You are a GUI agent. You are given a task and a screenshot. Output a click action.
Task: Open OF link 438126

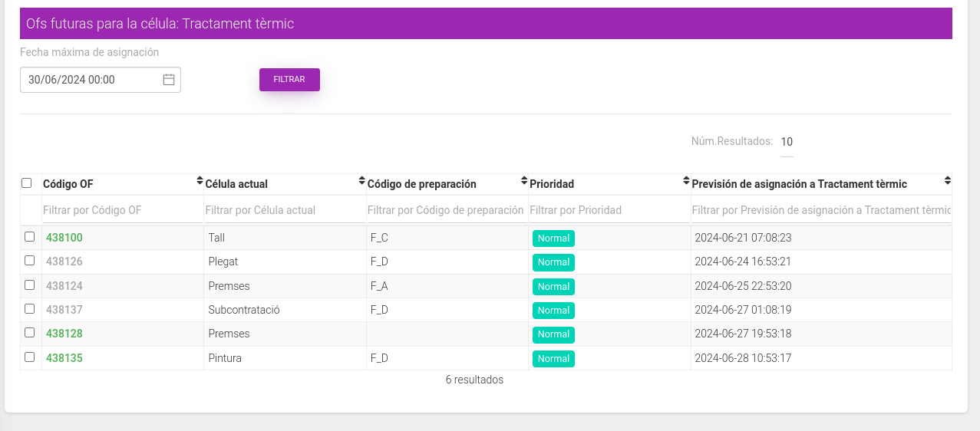point(64,262)
